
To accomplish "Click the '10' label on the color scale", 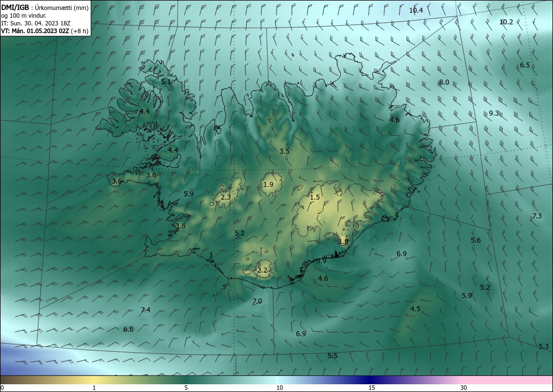I will click(x=280, y=388).
